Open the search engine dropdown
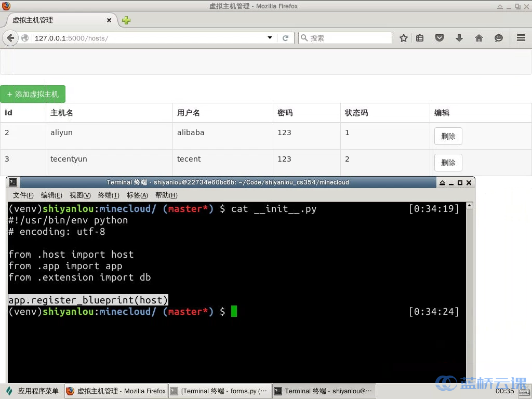The height and width of the screenshot is (399, 532). click(304, 37)
